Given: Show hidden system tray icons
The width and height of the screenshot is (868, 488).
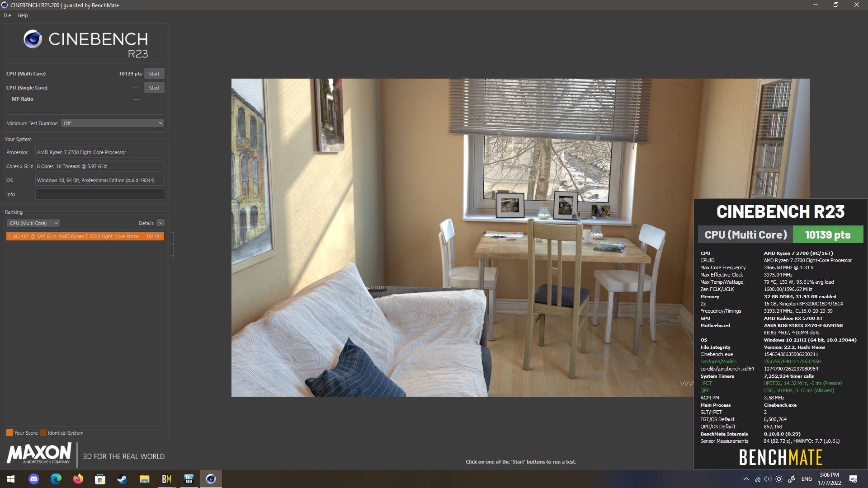Looking at the screenshot, I should 746,479.
